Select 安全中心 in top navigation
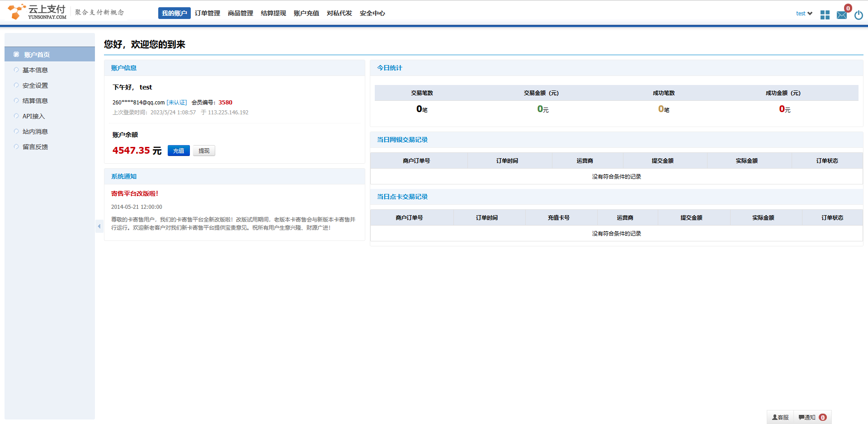 tap(373, 13)
